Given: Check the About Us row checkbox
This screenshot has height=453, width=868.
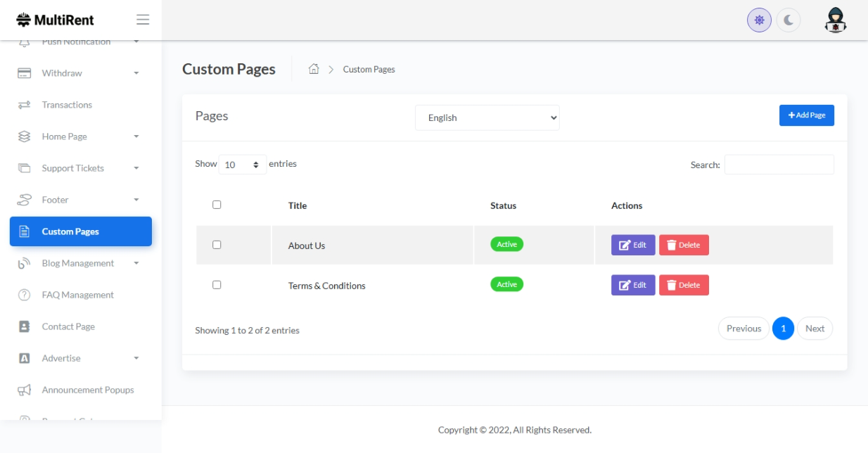Looking at the screenshot, I should pyautogui.click(x=217, y=245).
